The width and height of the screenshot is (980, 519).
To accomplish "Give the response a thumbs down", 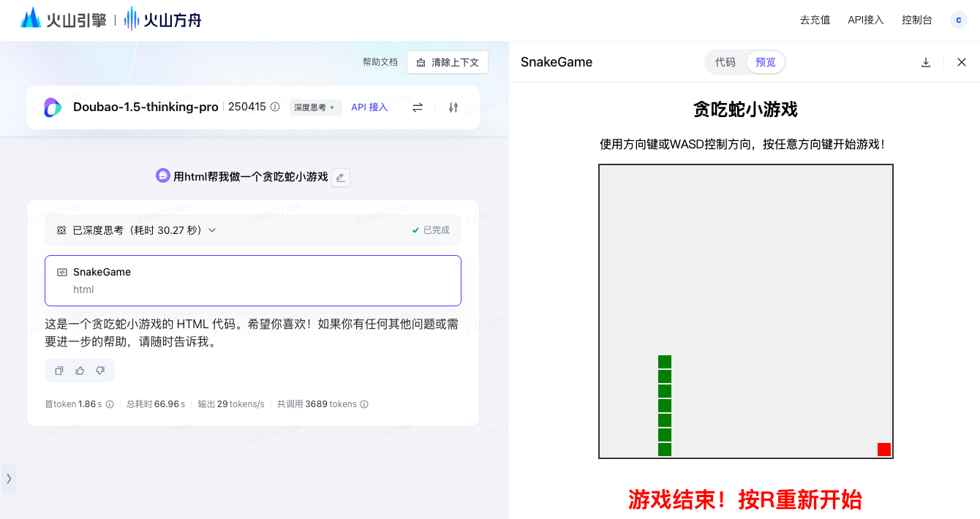I will (100, 371).
